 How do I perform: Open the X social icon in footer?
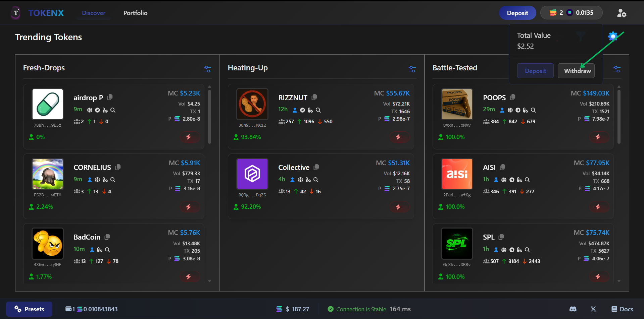tap(593, 309)
